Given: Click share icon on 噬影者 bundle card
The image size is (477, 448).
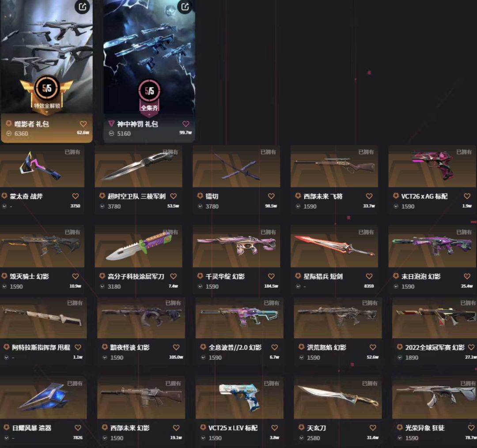Looking at the screenshot, I should 83,7.
